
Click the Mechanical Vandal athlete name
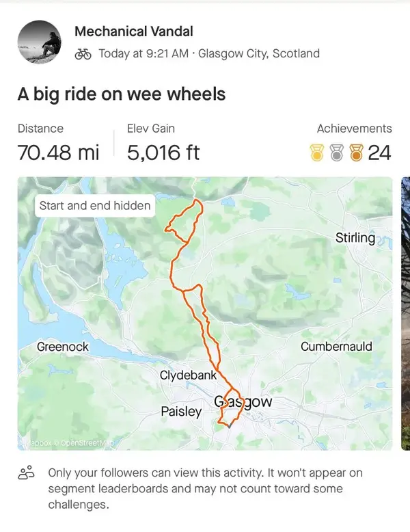point(134,31)
